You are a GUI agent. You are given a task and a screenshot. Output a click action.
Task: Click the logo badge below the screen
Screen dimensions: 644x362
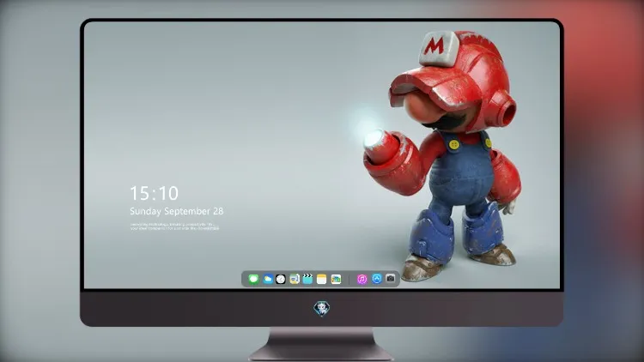click(322, 308)
